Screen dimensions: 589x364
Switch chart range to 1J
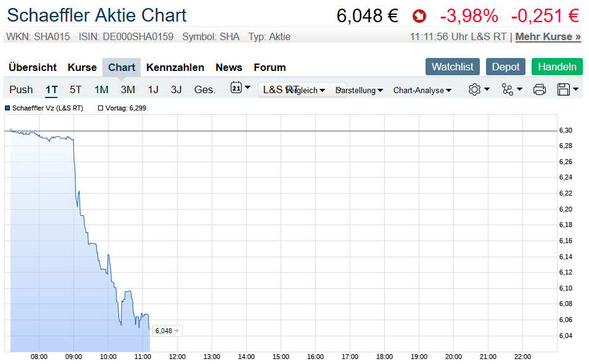(153, 90)
